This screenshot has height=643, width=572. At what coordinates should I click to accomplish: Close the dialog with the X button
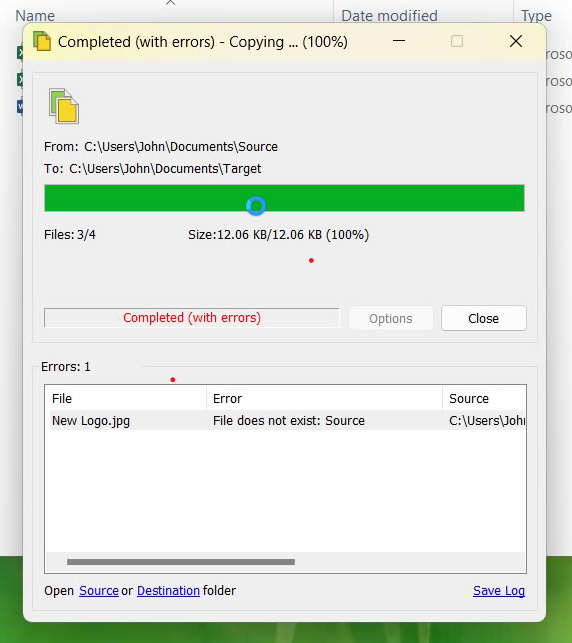(x=515, y=41)
